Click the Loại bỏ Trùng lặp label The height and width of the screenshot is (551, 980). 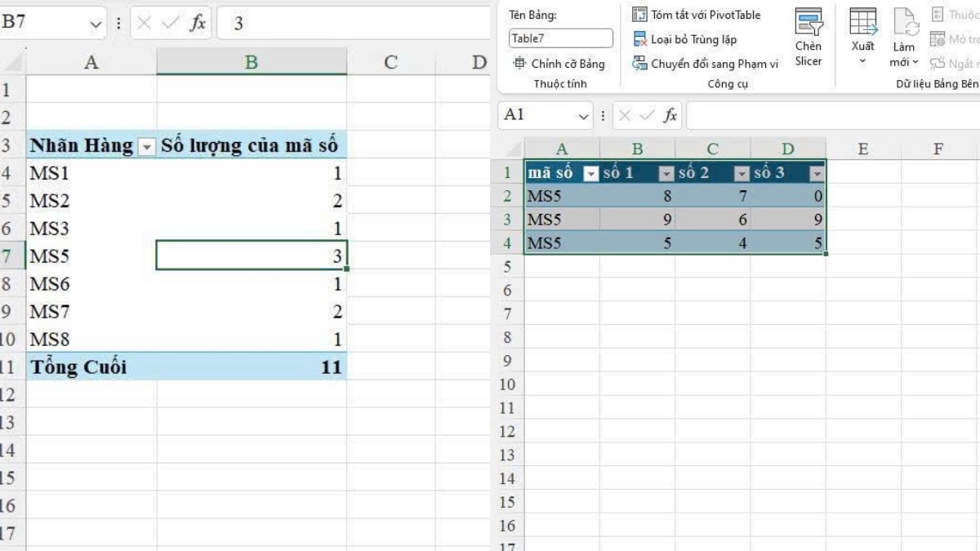(693, 39)
